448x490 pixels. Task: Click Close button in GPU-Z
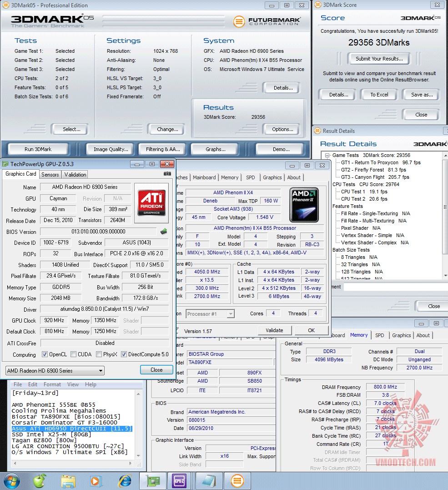156,370
